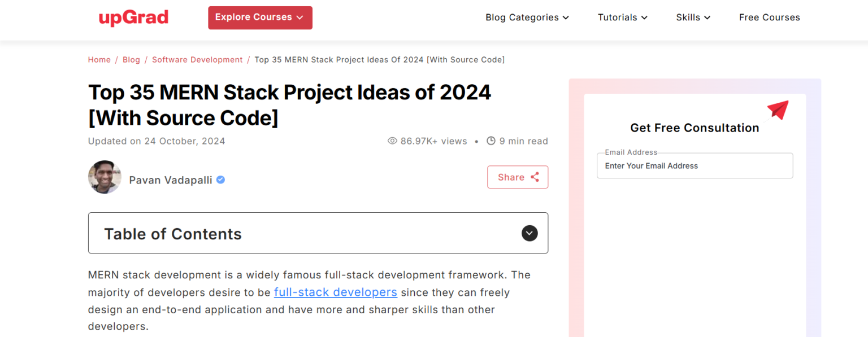Click the share icon inside the Share button
The image size is (868, 337).
534,177
